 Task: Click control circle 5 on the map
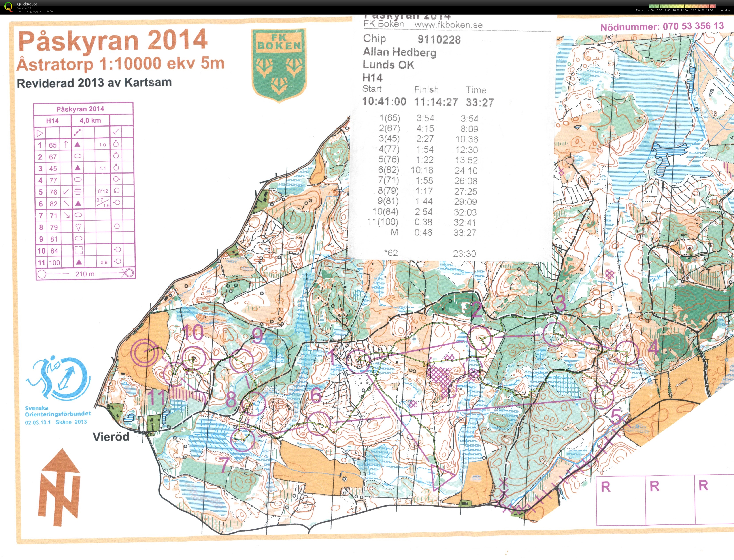(602, 397)
